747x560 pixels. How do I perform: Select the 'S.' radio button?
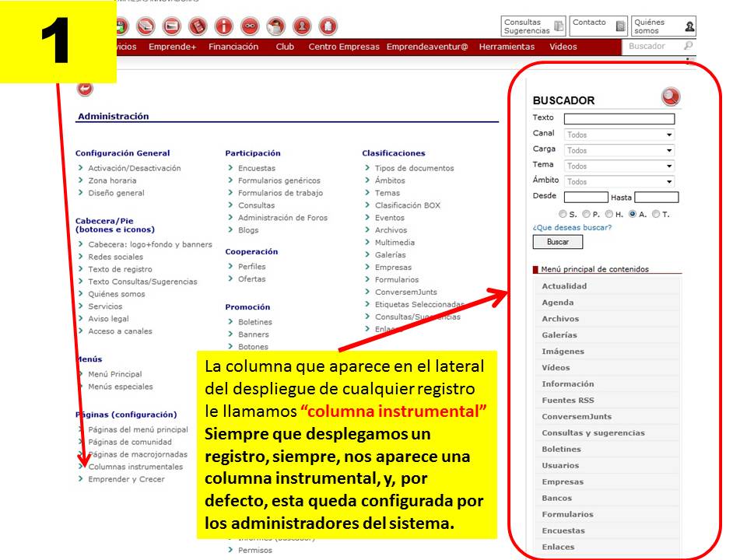[x=563, y=214]
